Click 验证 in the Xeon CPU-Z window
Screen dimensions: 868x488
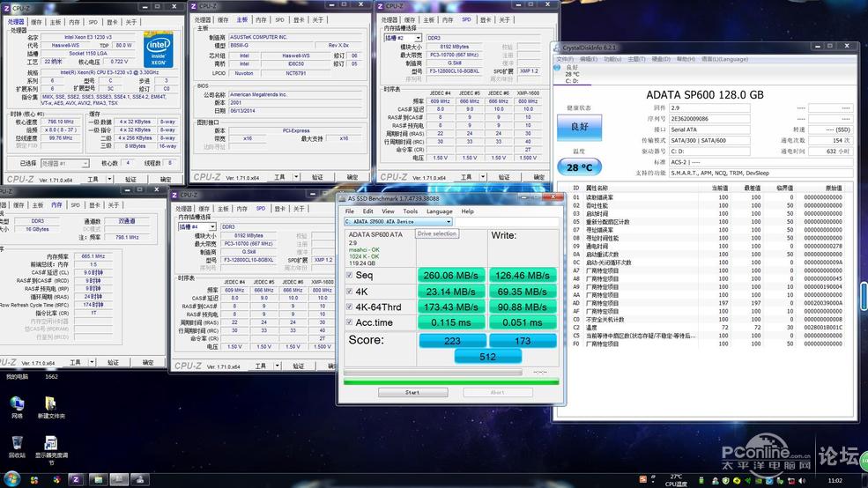pyautogui.click(x=130, y=180)
